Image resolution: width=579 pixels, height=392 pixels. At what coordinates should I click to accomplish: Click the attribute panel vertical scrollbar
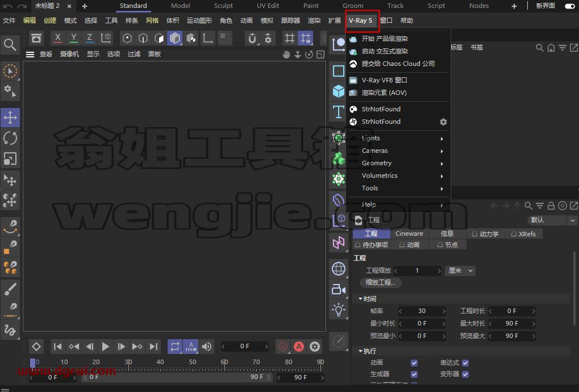(574, 288)
